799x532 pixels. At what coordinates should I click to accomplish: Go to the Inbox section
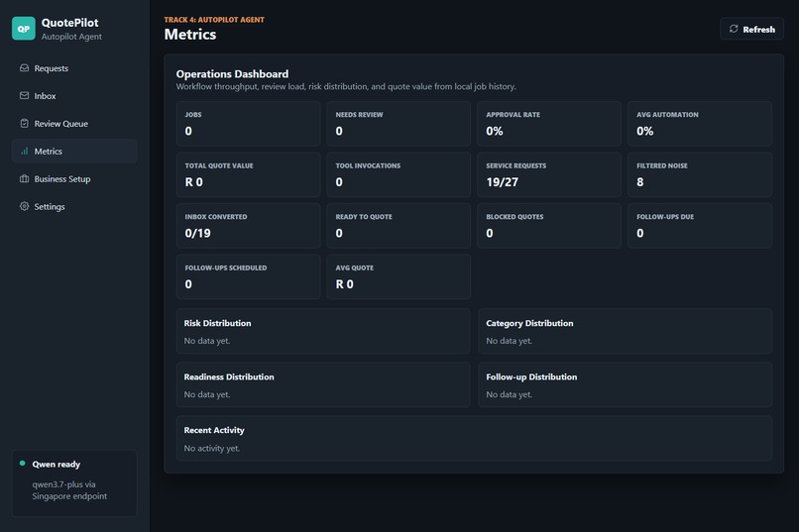point(74,96)
